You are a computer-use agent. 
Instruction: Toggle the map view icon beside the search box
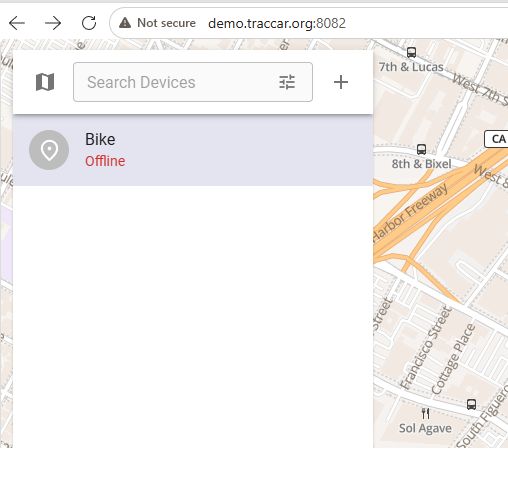click(45, 82)
